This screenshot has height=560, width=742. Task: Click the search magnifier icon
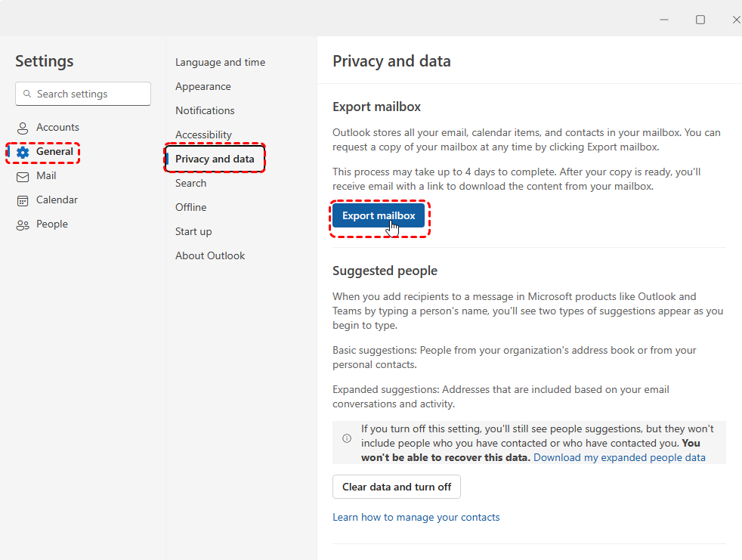coord(28,94)
